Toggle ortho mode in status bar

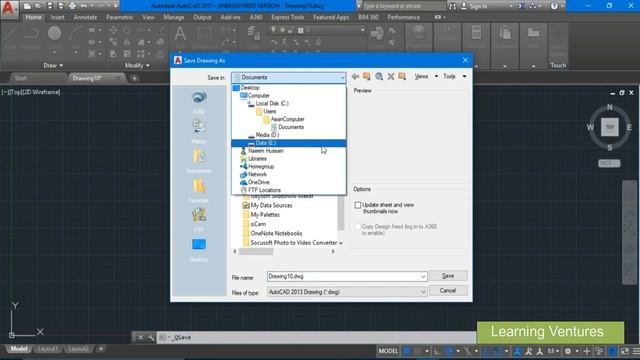click(437, 351)
